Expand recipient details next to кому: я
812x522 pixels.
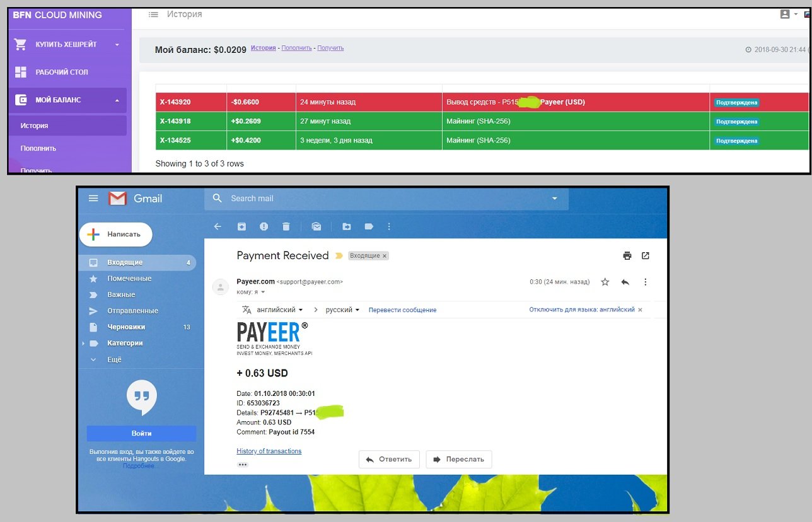click(263, 293)
